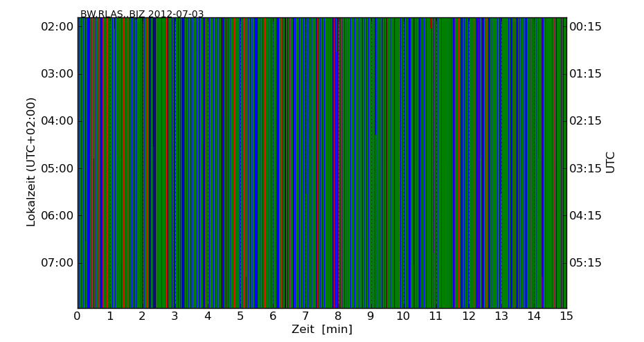The image size is (644, 342).
Task: Click the UTC axis label on right
Action: point(610,162)
